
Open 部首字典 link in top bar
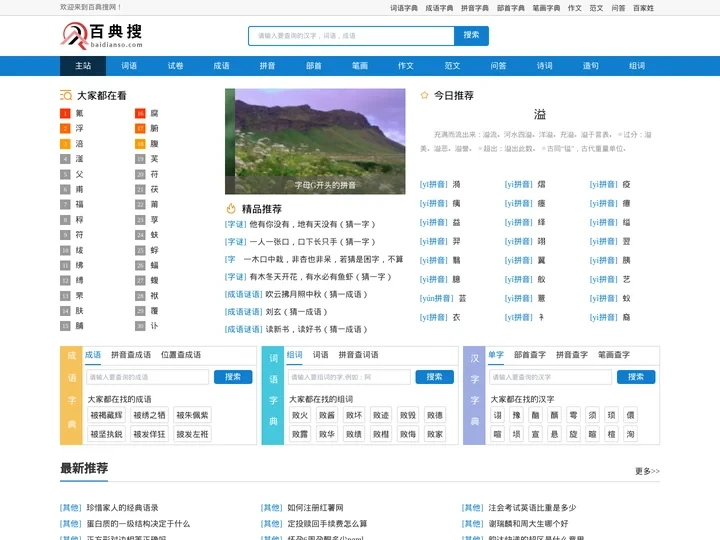tap(511, 8)
